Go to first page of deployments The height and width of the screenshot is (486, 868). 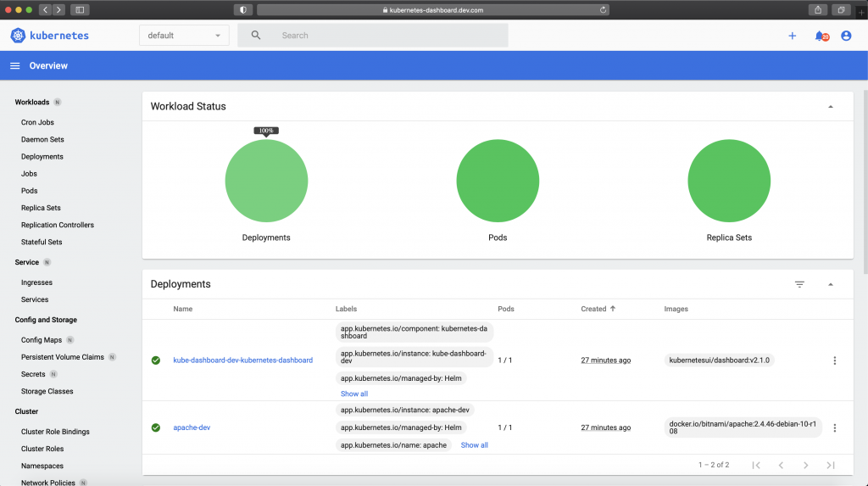pyautogui.click(x=756, y=465)
